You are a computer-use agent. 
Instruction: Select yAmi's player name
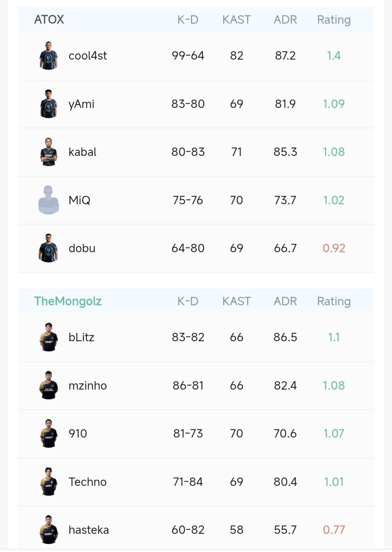(x=81, y=104)
